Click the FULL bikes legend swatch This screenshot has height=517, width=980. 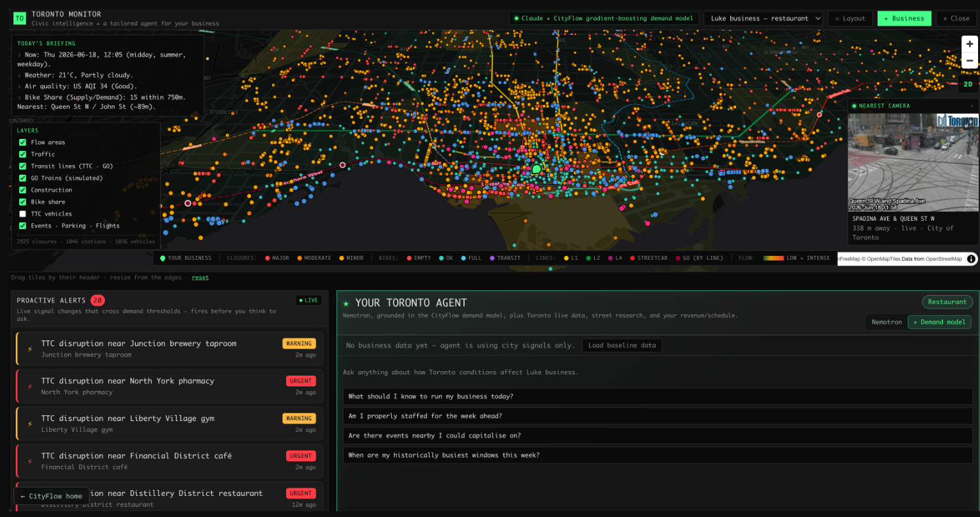pos(463,258)
